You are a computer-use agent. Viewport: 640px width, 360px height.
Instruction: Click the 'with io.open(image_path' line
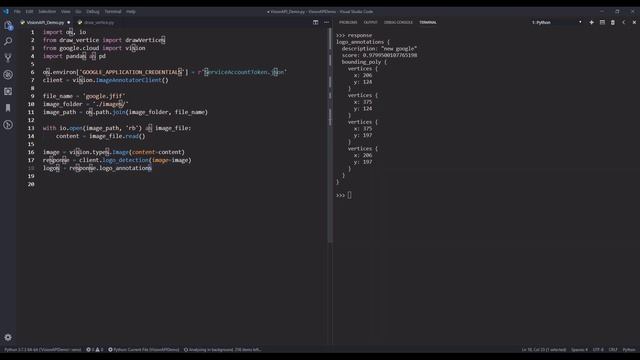click(117, 128)
